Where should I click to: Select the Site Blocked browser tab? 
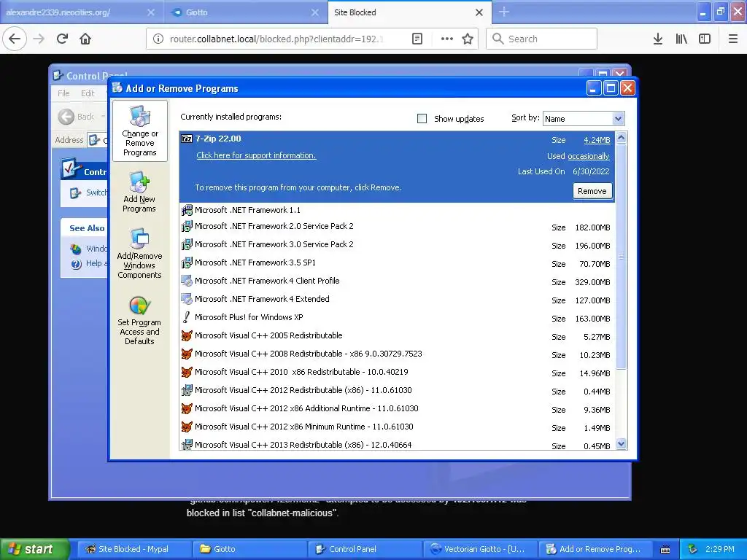tap(410, 12)
